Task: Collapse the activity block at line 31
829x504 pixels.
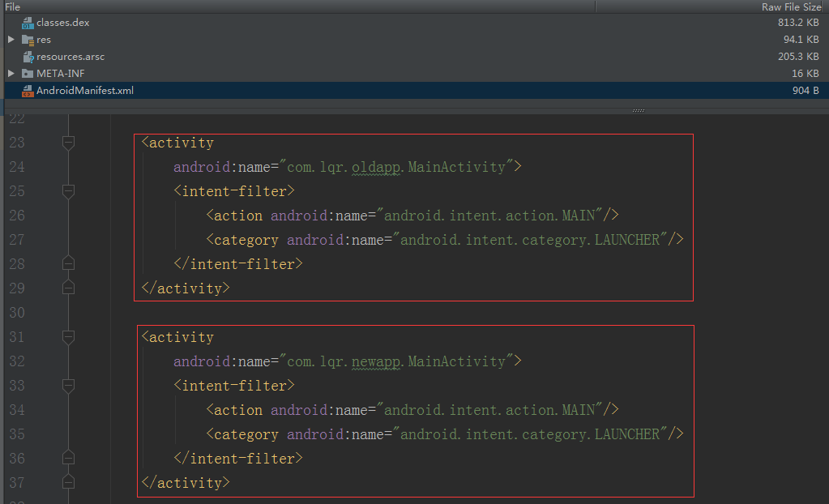Action: [x=68, y=337]
